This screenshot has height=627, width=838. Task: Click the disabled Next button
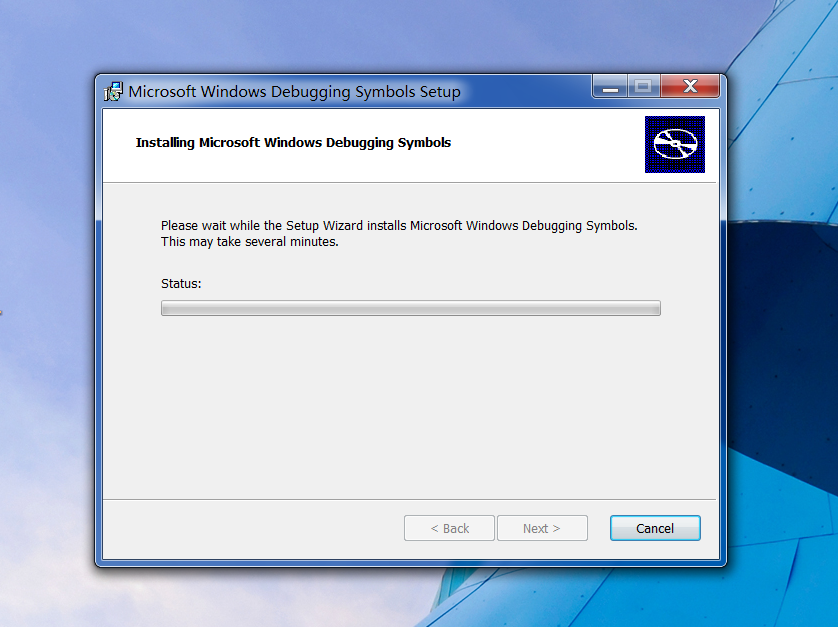pos(542,528)
